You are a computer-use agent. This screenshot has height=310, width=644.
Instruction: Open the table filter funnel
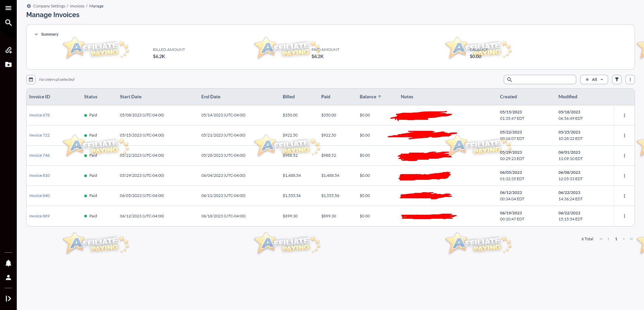(617, 80)
